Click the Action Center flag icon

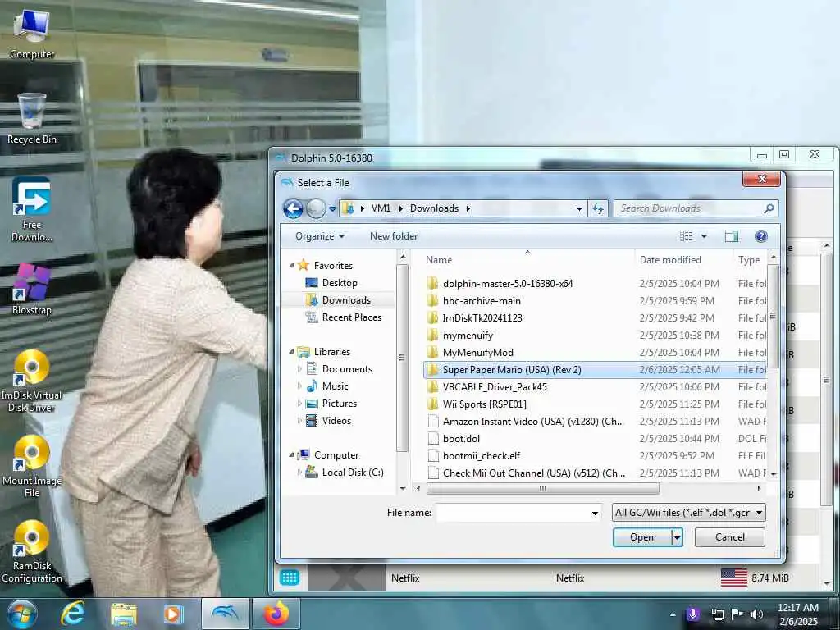coord(737,614)
